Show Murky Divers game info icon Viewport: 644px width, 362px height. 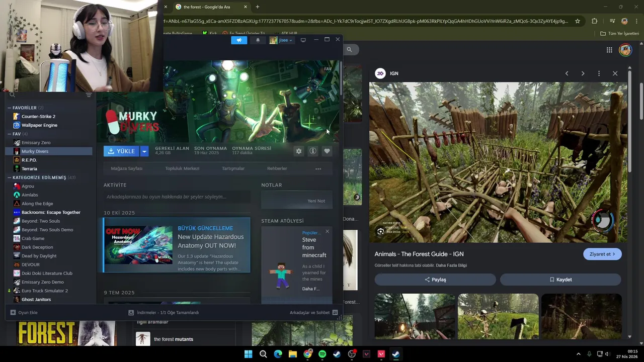coord(313,151)
